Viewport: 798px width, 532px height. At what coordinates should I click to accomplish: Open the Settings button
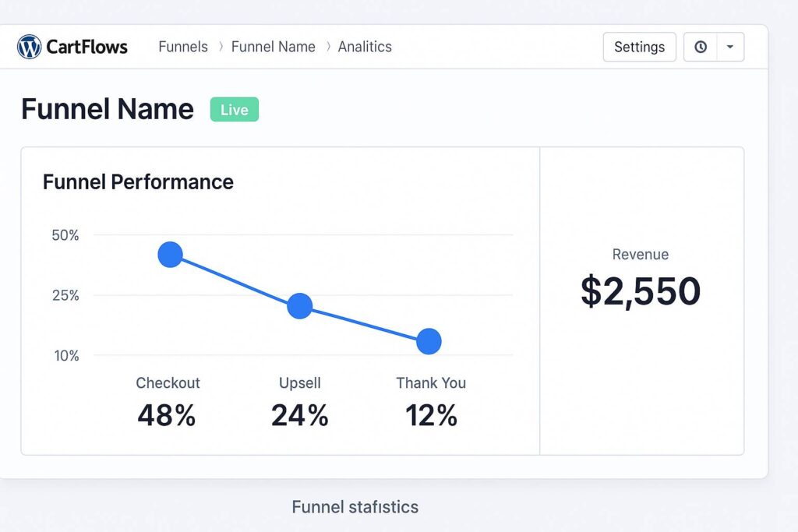(x=639, y=47)
